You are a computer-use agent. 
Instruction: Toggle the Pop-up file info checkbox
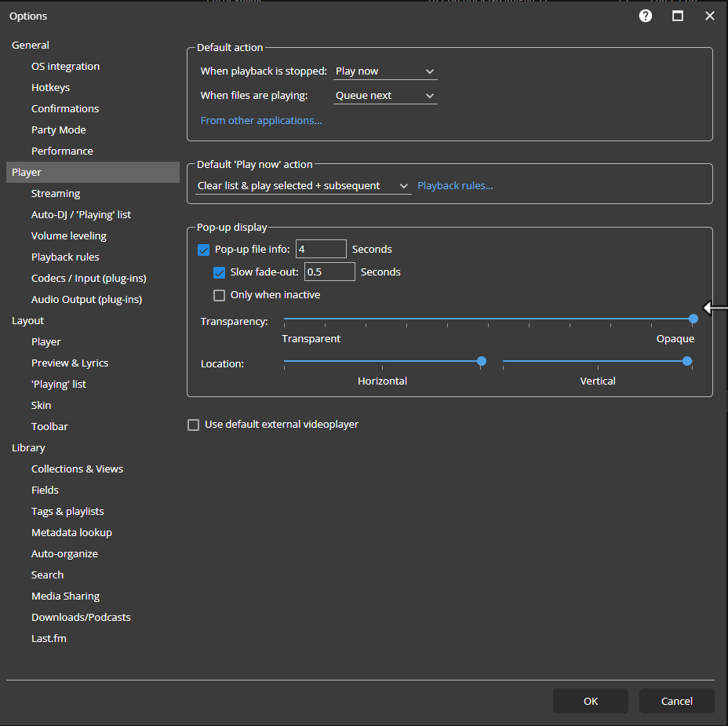(204, 250)
